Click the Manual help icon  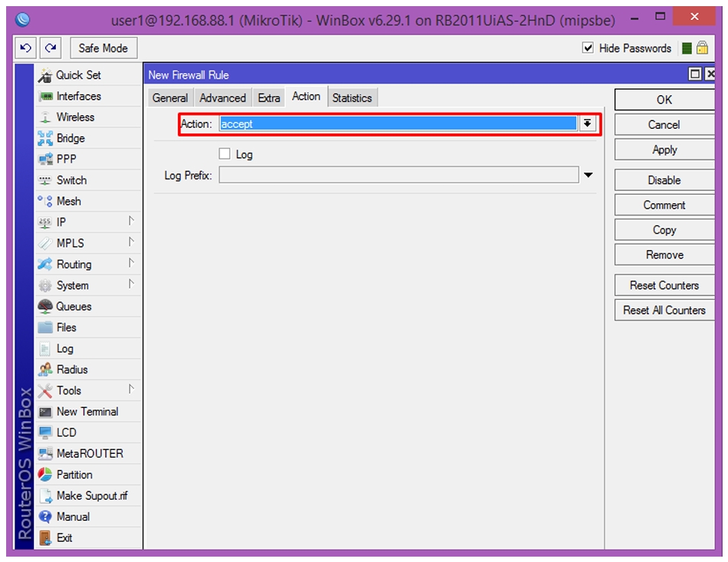click(45, 517)
